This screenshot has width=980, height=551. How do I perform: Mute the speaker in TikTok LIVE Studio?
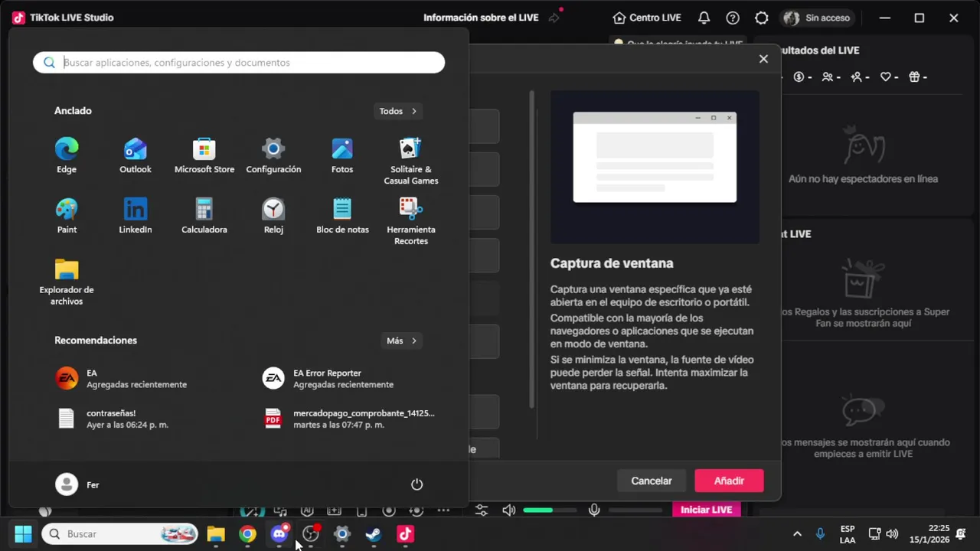[508, 510]
